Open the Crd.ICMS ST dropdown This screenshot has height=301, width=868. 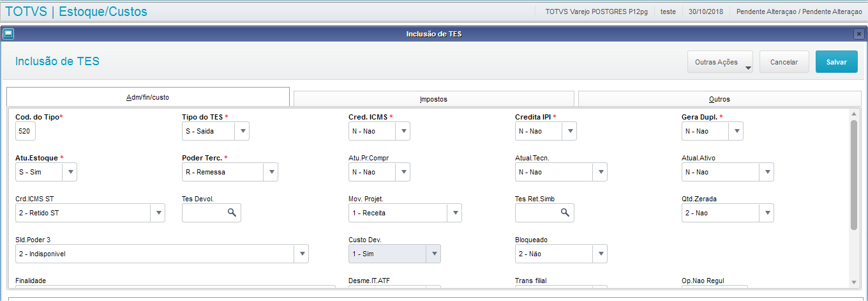[158, 213]
